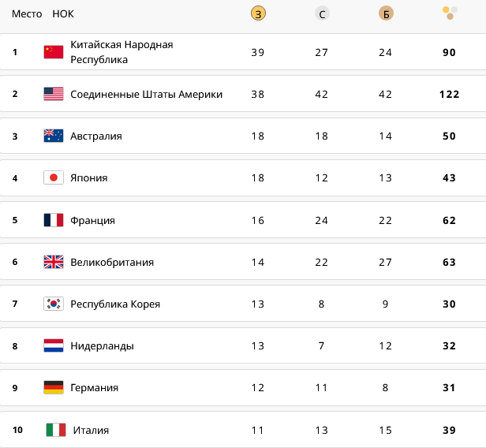Image resolution: width=486 pixels, height=448 pixels.
Task: Click the Australia flag icon
Action: [54, 136]
